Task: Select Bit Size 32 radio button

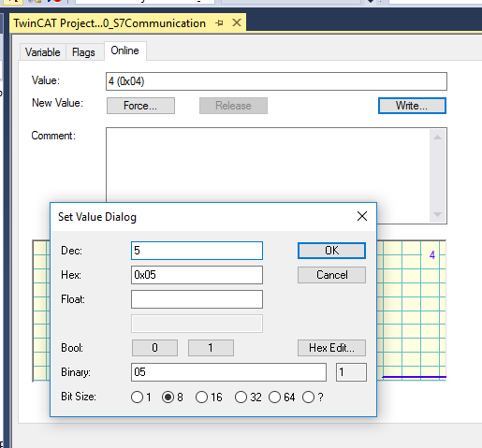Action: coord(241,397)
